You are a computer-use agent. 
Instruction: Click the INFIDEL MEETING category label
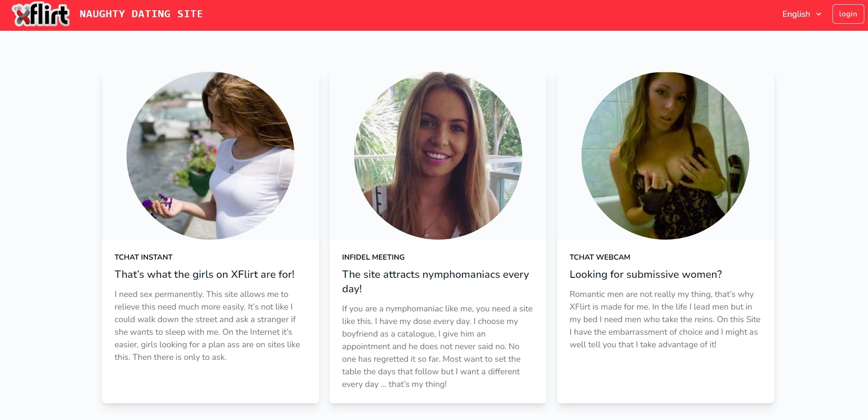click(x=373, y=257)
